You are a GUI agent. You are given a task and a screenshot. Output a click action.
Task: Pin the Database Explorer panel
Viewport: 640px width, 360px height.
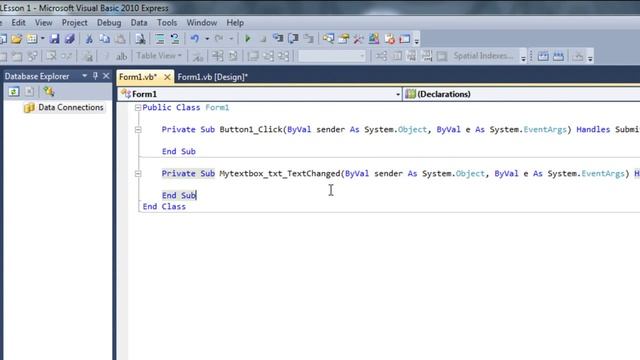click(96, 76)
